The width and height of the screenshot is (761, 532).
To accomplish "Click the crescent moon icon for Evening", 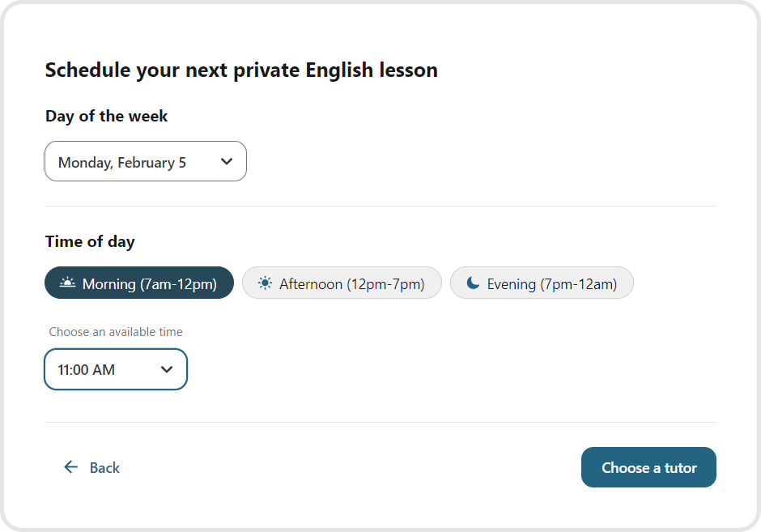I will point(473,283).
